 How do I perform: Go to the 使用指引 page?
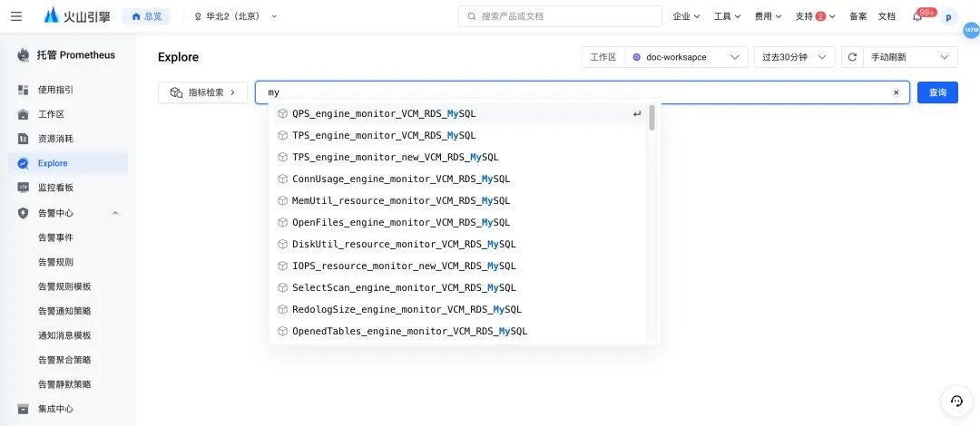pyautogui.click(x=55, y=90)
